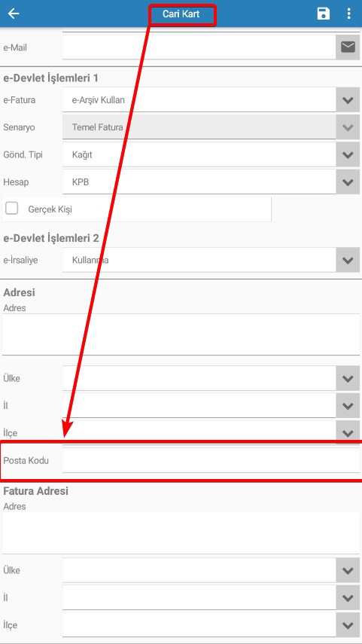Expand İlçe dropdown under Adresi
Image resolution: width=362 pixels, height=644 pixels.
348,432
